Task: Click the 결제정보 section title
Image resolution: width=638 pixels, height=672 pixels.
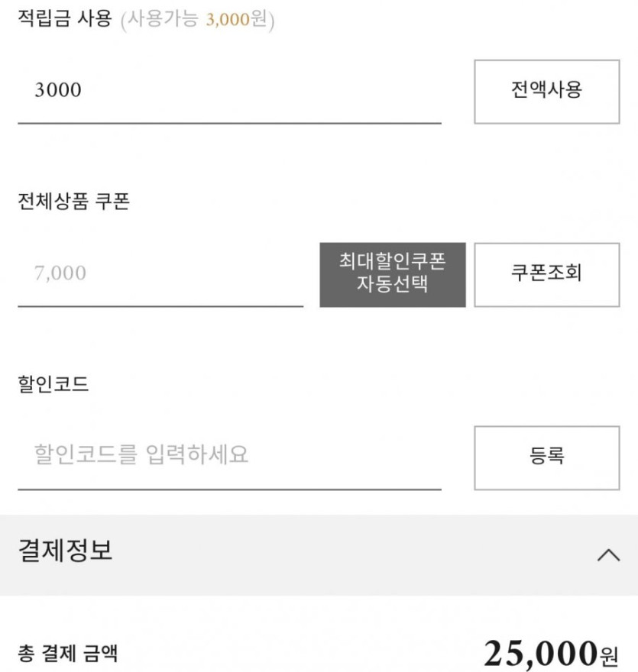Action: [x=66, y=551]
